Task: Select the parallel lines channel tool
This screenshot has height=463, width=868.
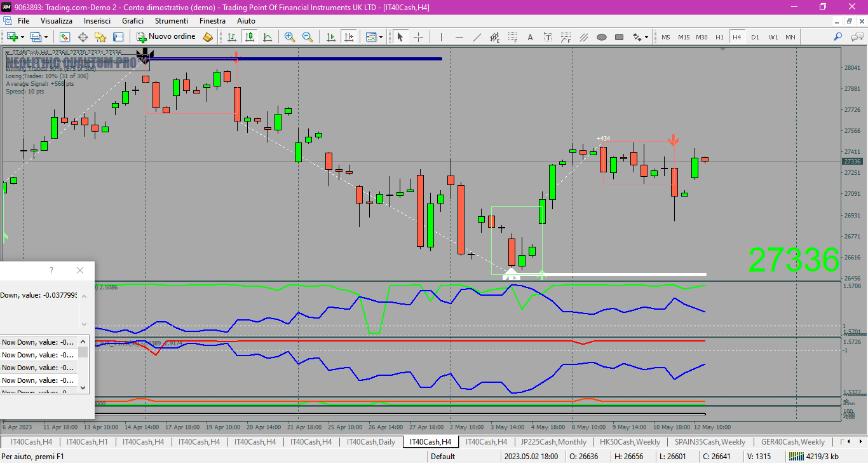Action: 583,37
